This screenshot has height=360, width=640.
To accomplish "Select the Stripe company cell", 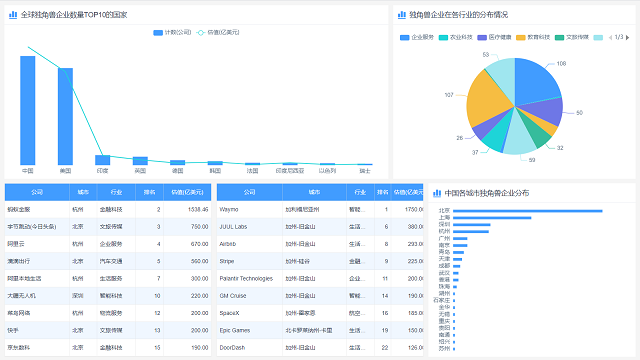I will [x=249, y=261].
